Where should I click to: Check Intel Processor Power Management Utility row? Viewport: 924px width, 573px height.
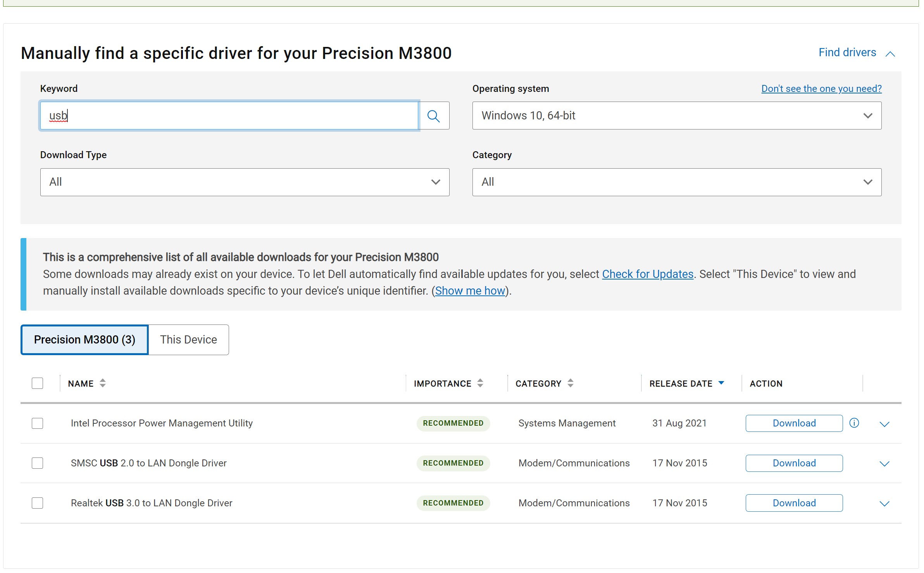37,423
